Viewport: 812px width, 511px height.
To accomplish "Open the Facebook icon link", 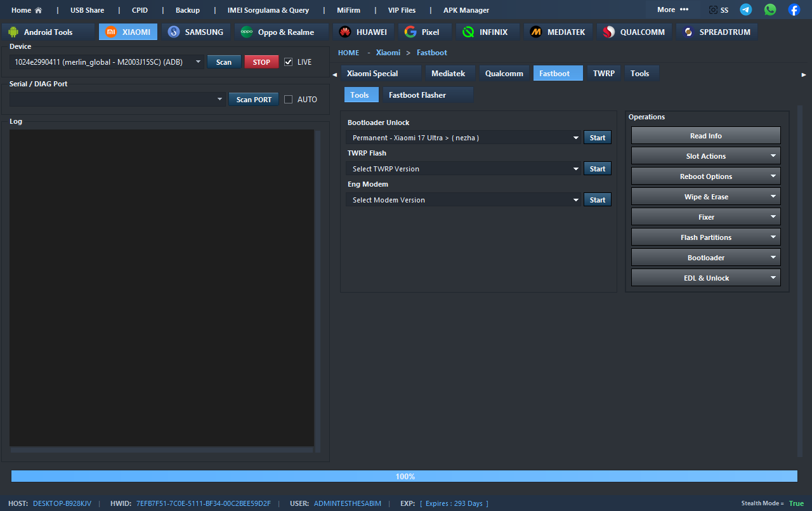I will coord(794,10).
